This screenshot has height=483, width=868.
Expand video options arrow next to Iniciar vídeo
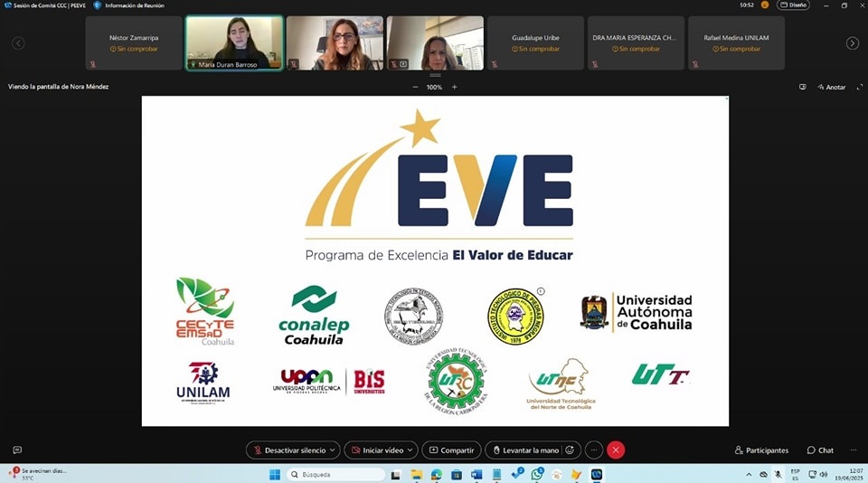click(410, 450)
